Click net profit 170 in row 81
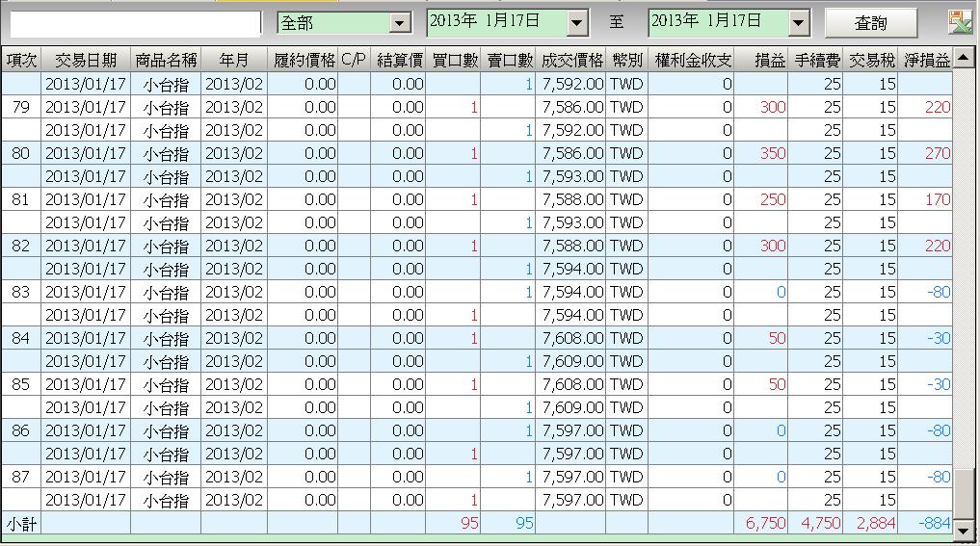 click(x=938, y=199)
